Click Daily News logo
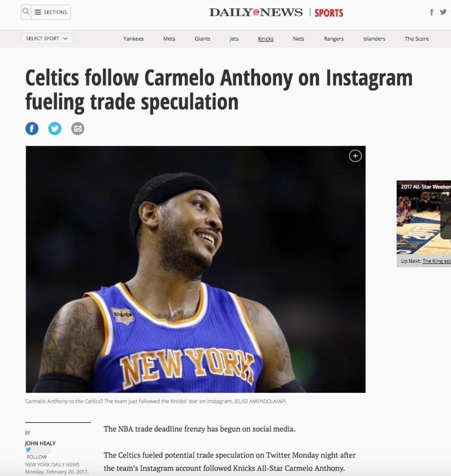The width and height of the screenshot is (451, 476). (x=256, y=13)
